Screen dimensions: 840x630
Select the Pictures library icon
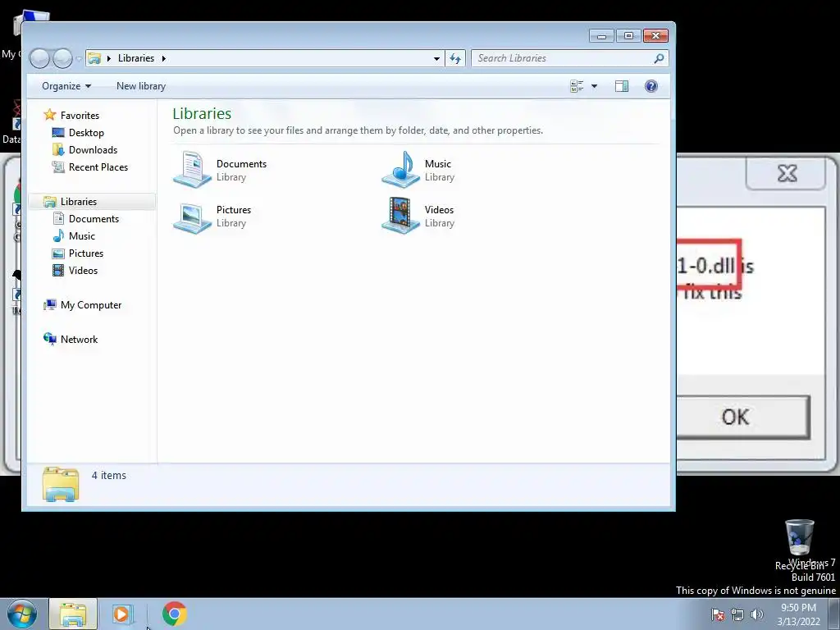click(x=192, y=217)
